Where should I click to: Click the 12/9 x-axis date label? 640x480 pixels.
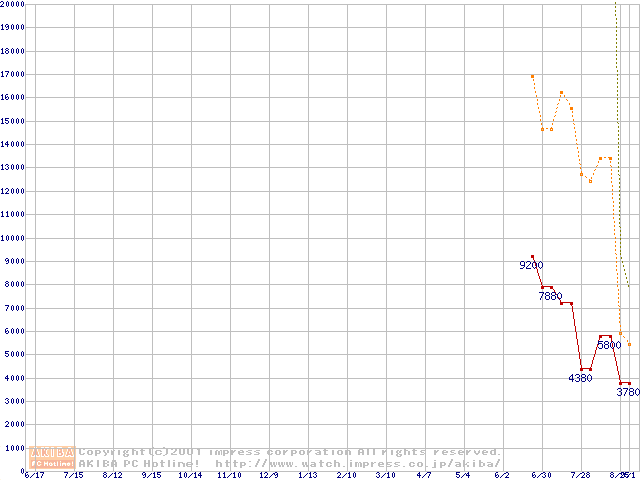269,476
